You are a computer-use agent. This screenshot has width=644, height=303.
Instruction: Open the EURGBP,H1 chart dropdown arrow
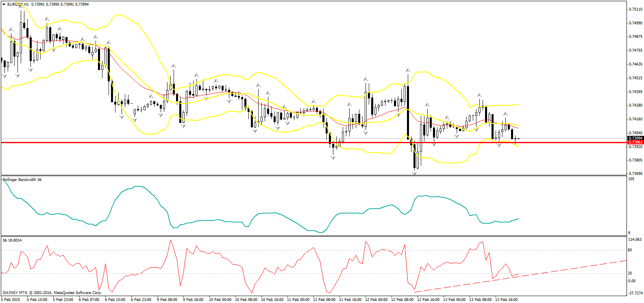coord(4,4)
